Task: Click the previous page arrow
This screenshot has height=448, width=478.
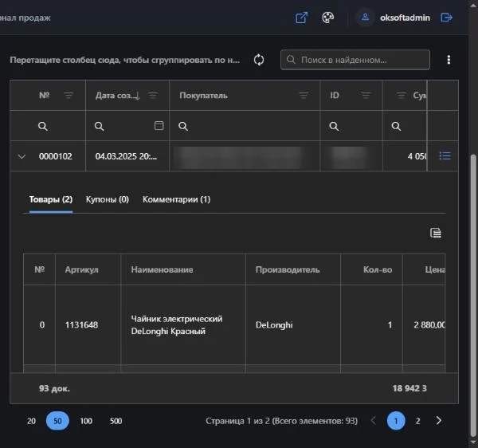Action: pyautogui.click(x=374, y=421)
